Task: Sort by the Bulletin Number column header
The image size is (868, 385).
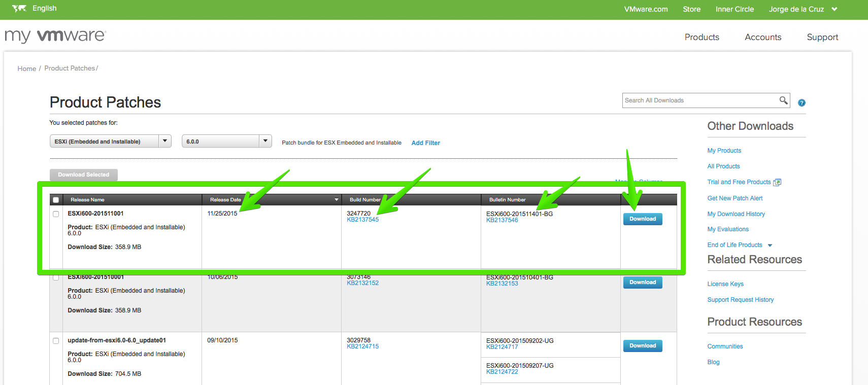Action: pyautogui.click(x=507, y=200)
